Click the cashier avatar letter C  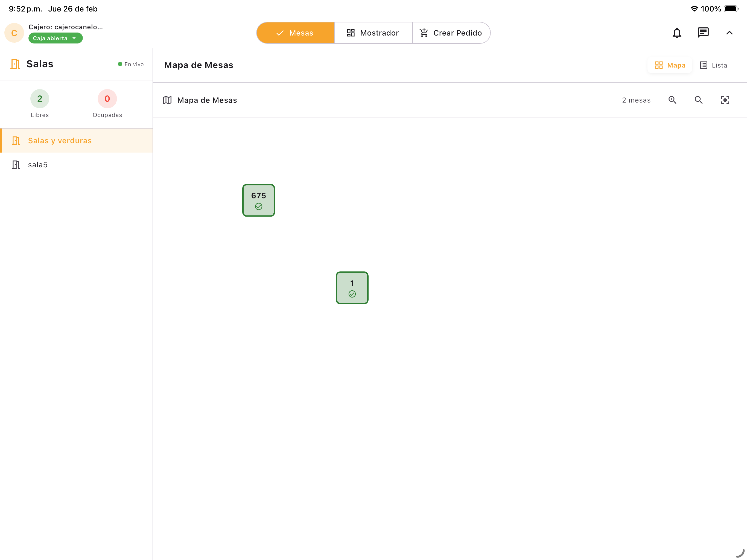(x=14, y=33)
